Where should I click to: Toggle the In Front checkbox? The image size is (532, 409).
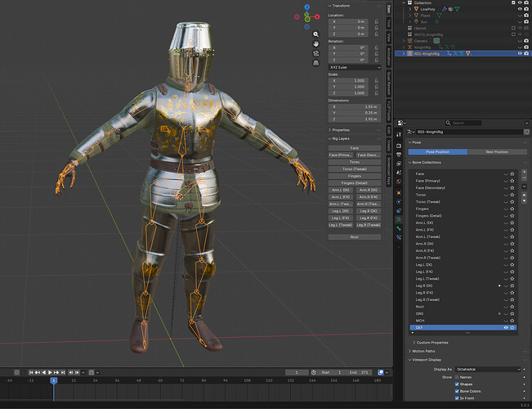[x=457, y=398]
